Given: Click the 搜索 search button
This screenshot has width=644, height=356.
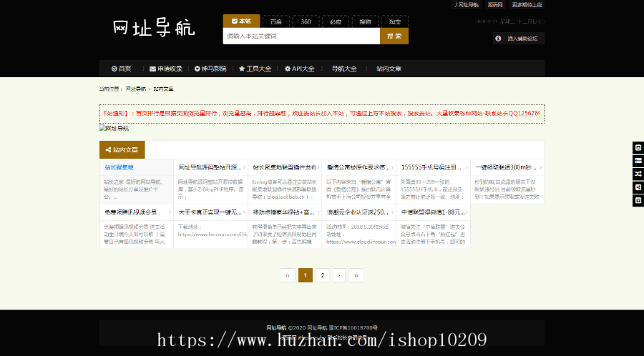Looking at the screenshot, I should click(x=394, y=36).
